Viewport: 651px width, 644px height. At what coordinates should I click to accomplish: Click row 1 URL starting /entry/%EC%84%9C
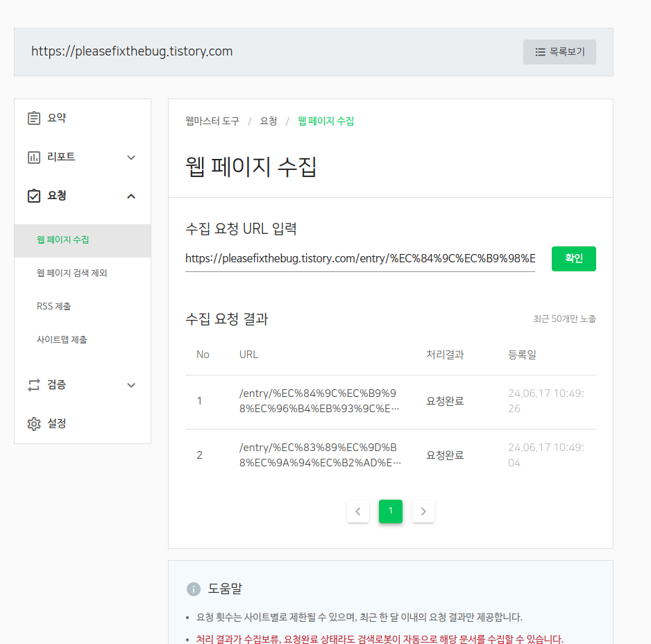pos(319,401)
